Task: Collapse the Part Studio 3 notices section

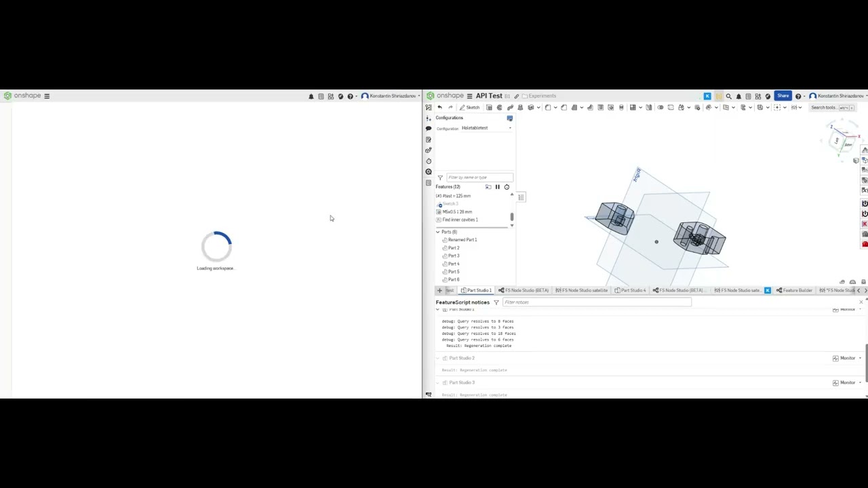Action: coord(437,382)
